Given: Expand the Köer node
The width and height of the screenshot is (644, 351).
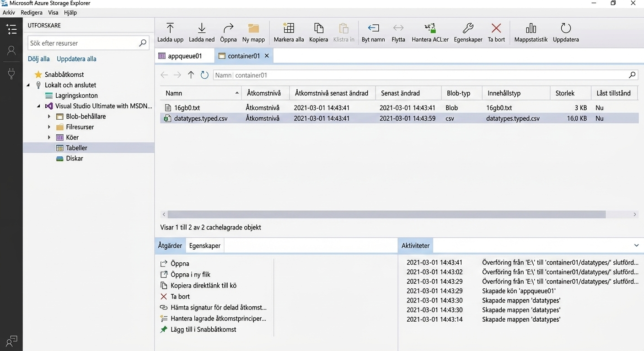Looking at the screenshot, I should [49, 138].
